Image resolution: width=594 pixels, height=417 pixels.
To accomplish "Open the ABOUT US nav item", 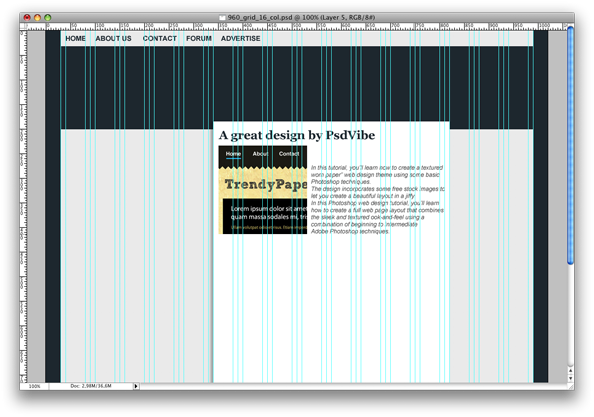I will (x=113, y=38).
